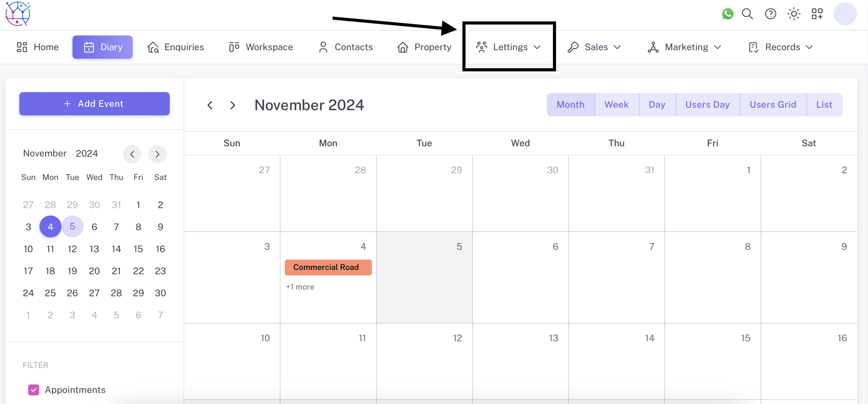This screenshot has height=404, width=868.
Task: Open the apps grid-plus icon
Action: click(817, 14)
